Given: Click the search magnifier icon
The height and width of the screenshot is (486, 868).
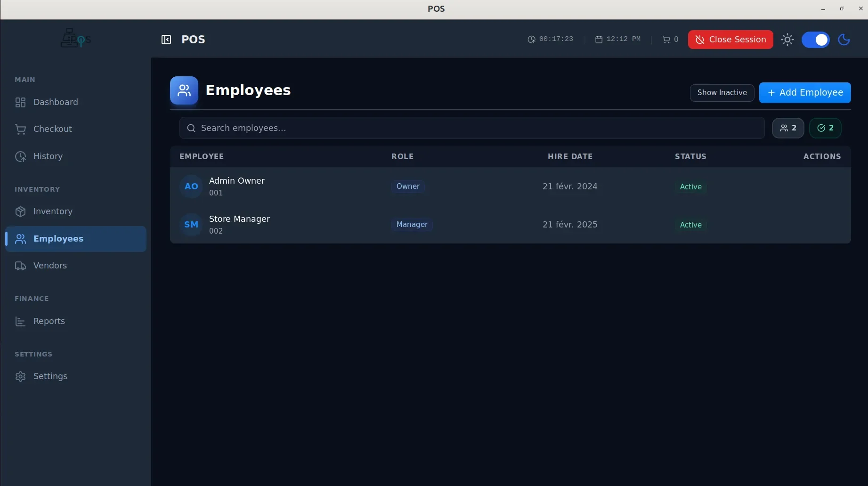Looking at the screenshot, I should coord(191,128).
